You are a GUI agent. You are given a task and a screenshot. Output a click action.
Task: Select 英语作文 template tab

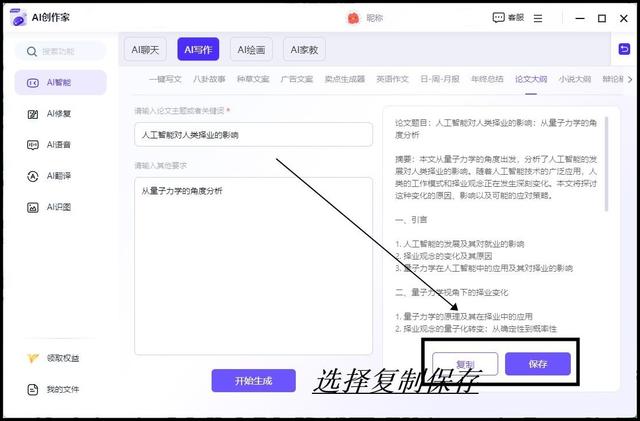point(392,79)
